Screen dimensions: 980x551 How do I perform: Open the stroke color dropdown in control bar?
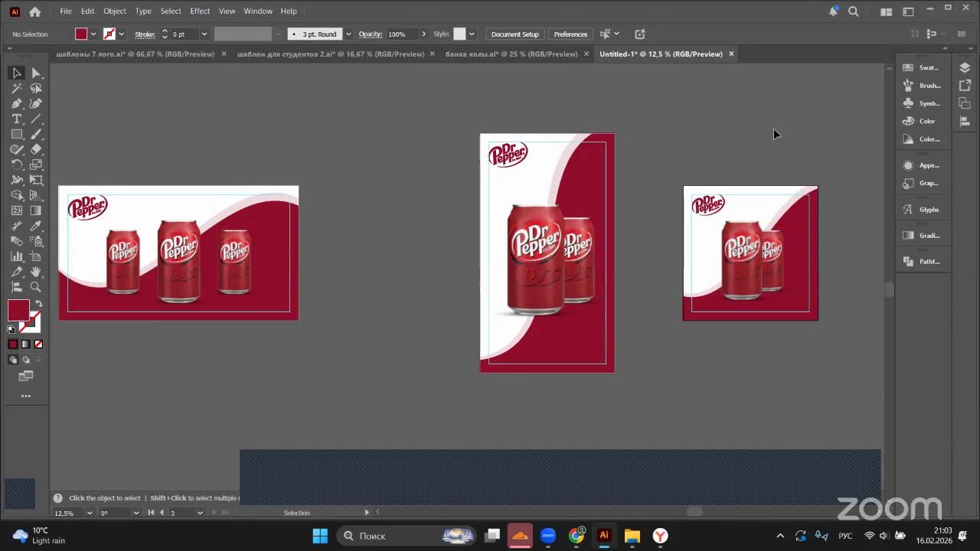point(121,34)
